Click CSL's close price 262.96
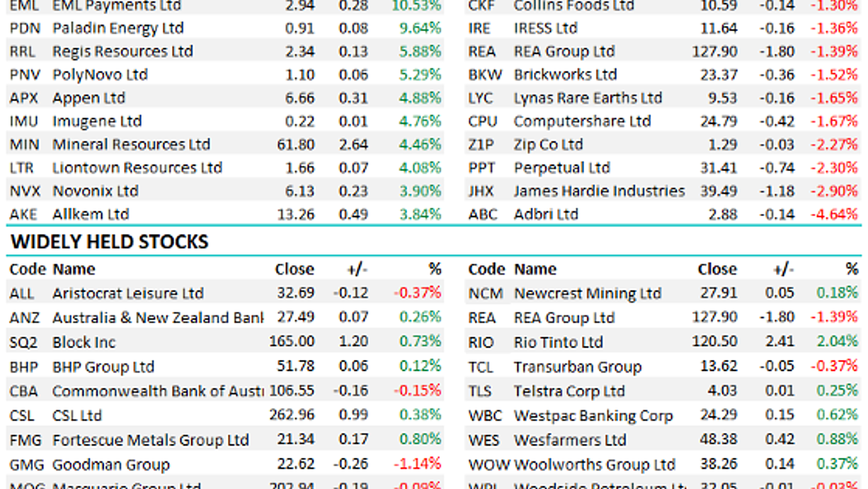The image size is (868, 489). [x=292, y=416]
